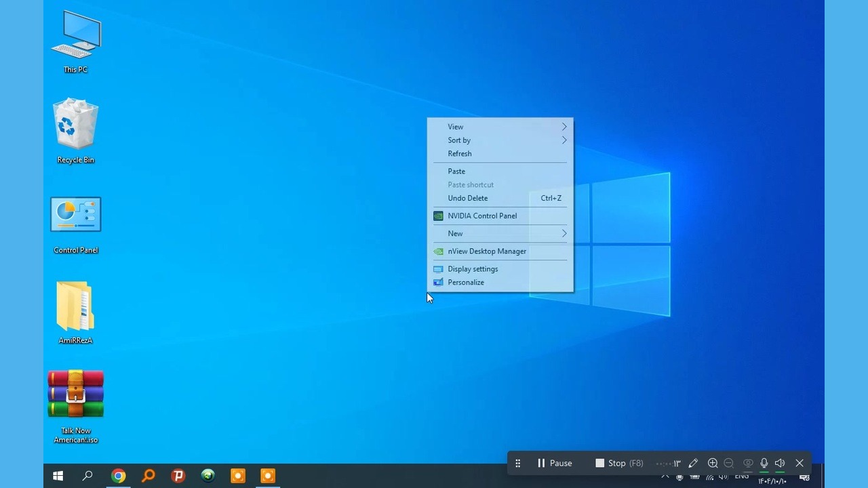Screen dimensions: 868x488
Task: Toggle webcam capture in recorder toolbar
Action: pyautogui.click(x=748, y=463)
